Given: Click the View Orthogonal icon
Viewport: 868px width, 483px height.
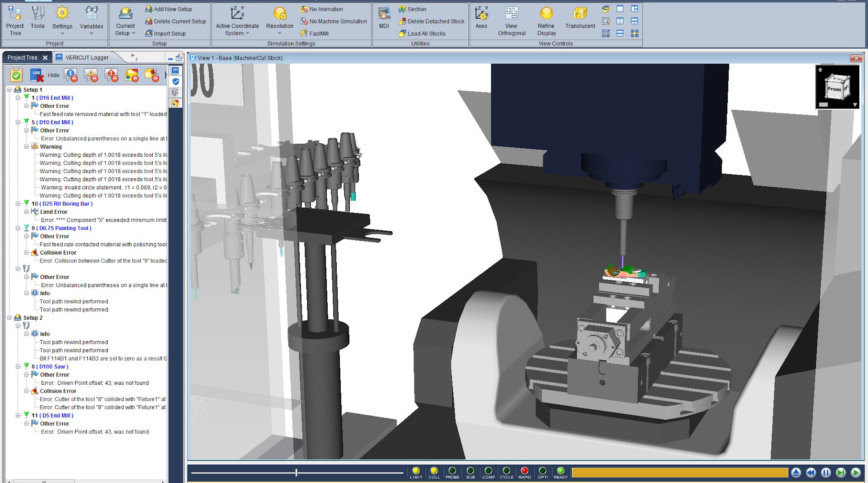Looking at the screenshot, I should click(x=511, y=20).
